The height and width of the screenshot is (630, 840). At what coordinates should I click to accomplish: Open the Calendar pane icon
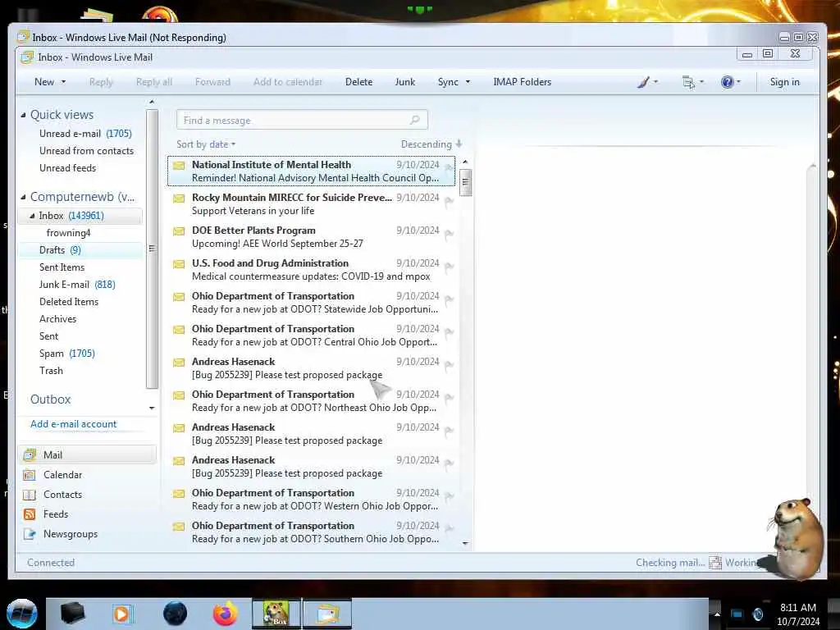[x=30, y=475]
